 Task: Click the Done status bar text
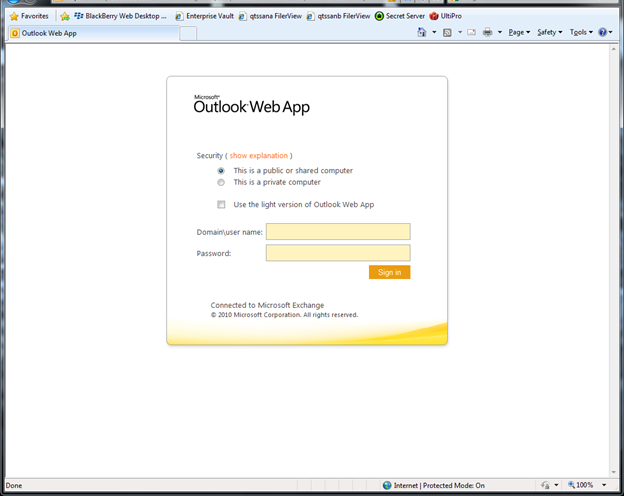click(14, 485)
